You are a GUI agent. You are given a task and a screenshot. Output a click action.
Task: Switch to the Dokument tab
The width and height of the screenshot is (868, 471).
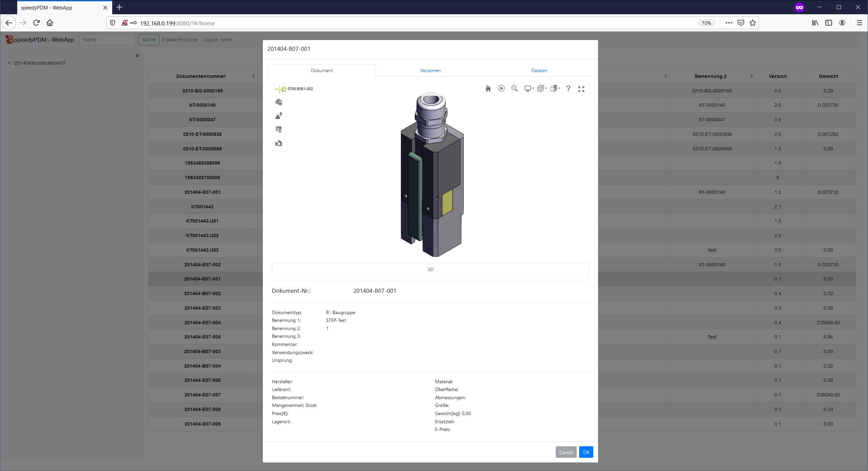coord(322,70)
